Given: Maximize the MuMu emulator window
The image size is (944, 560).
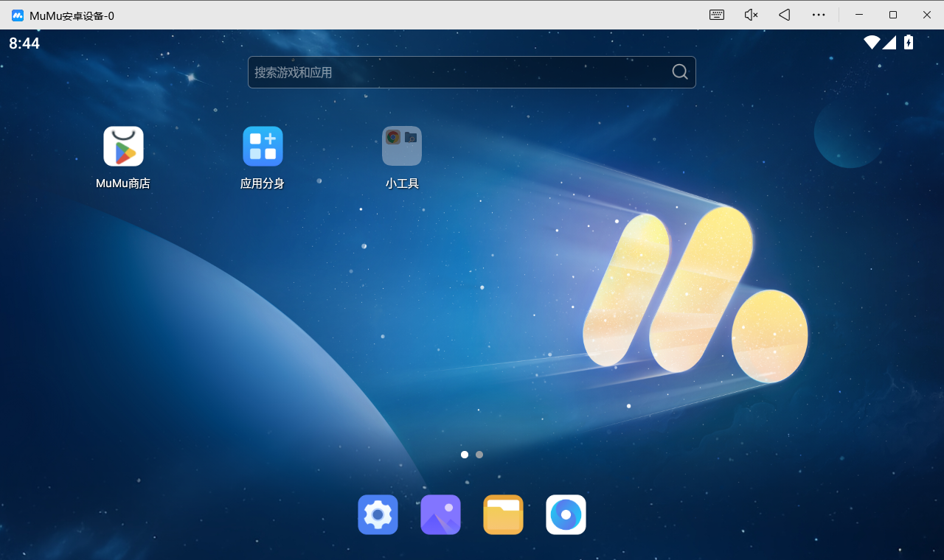Looking at the screenshot, I should (893, 15).
